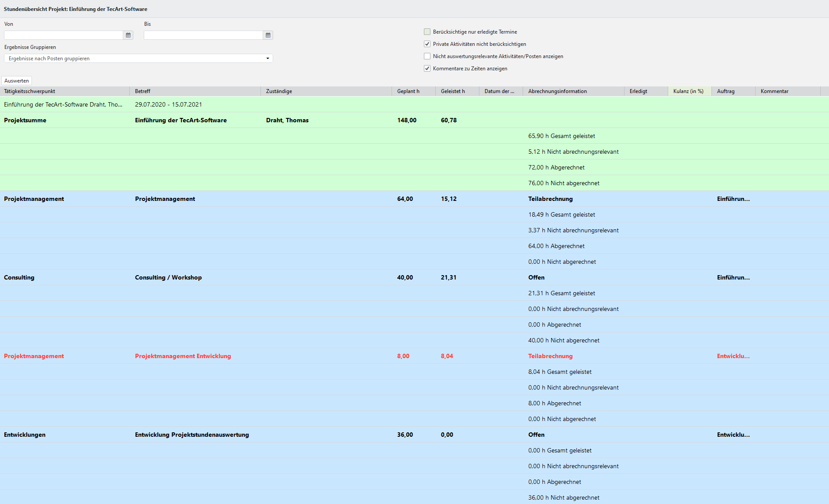The height and width of the screenshot is (504, 829).
Task: Sort by Tätigkeitsschwerpunkt column header
Action: point(65,91)
